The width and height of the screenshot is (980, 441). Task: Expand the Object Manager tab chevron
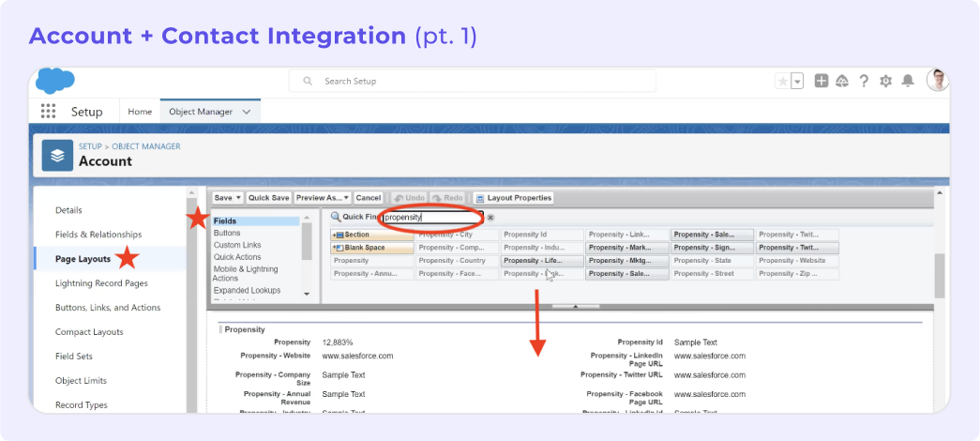point(247,112)
